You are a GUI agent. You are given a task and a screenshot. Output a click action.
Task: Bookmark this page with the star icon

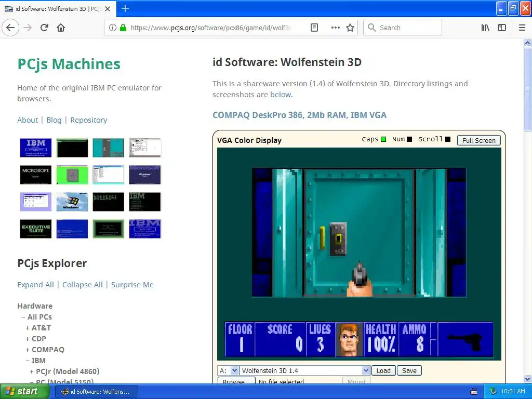(x=350, y=28)
